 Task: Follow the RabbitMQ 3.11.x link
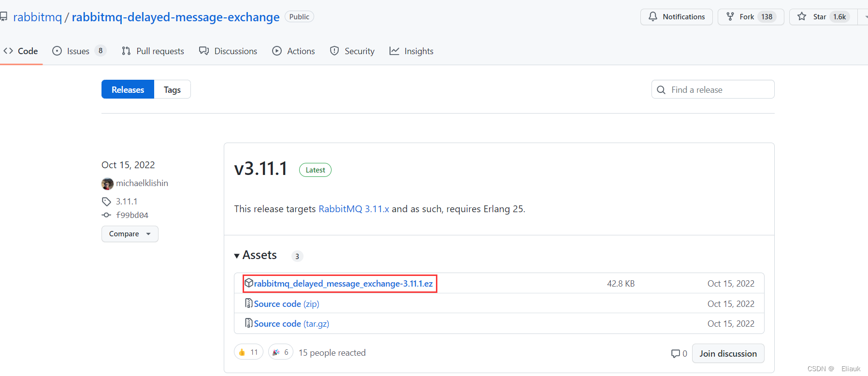pos(354,209)
